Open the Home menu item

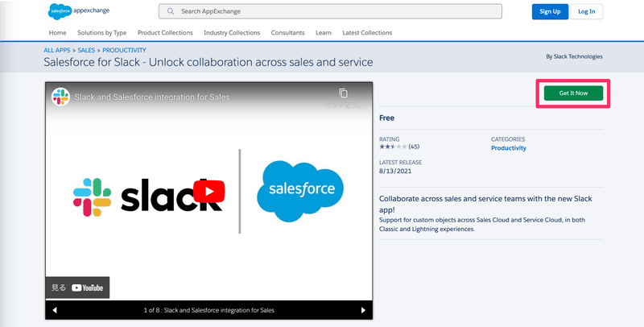[57, 33]
